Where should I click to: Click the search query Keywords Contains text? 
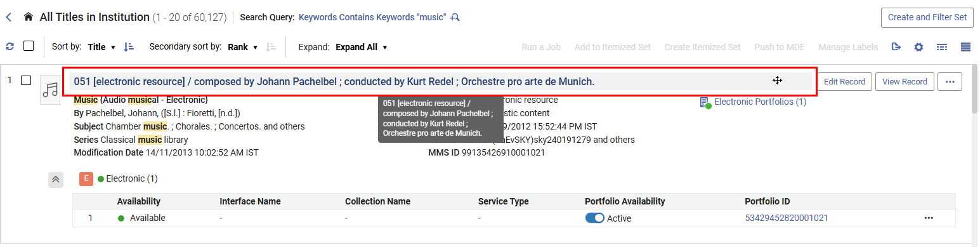click(x=372, y=17)
